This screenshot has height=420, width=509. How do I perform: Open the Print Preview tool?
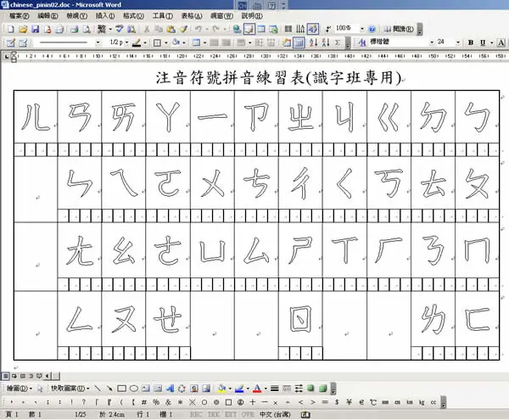coord(87,30)
